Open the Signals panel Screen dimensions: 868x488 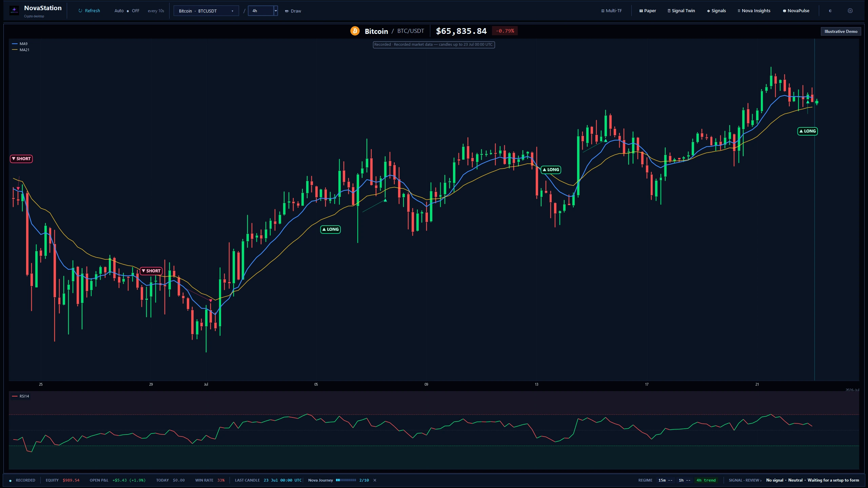pyautogui.click(x=716, y=11)
